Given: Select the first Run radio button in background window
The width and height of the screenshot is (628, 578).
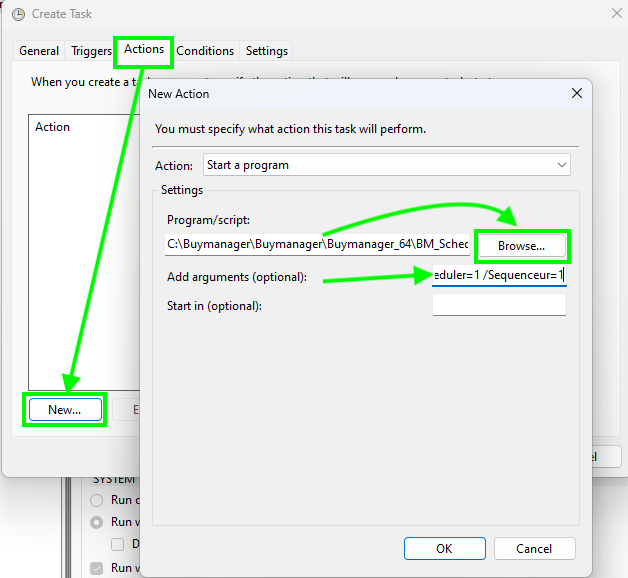Looking at the screenshot, I should pyautogui.click(x=97, y=500).
